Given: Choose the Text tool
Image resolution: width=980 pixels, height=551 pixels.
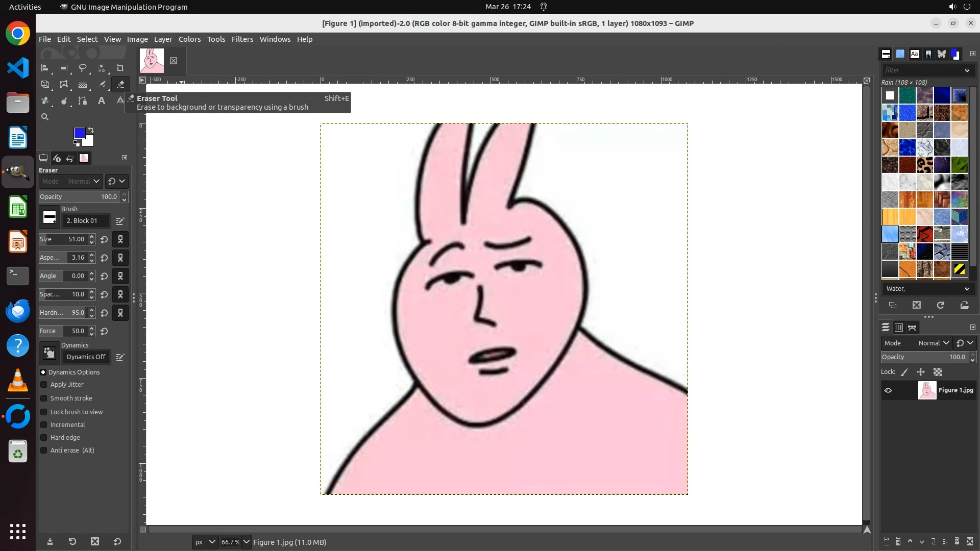Looking at the screenshot, I should point(102,101).
